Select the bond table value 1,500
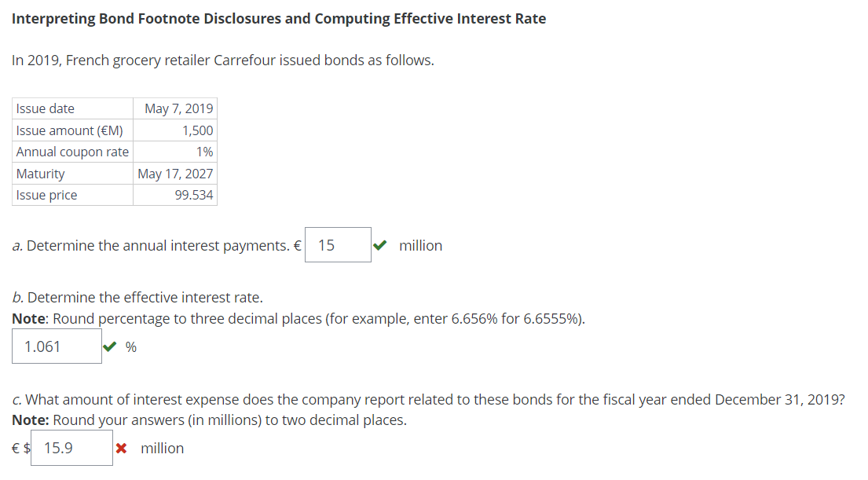The height and width of the screenshot is (480, 868). point(198,130)
